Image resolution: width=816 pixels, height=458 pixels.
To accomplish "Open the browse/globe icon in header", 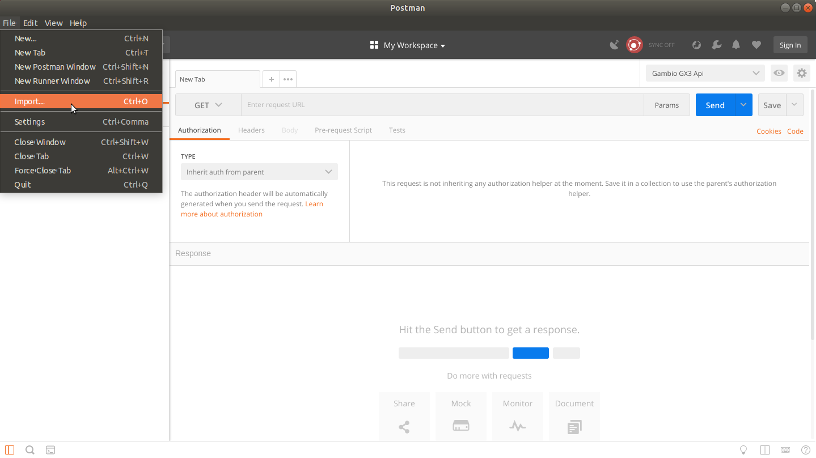I will (696, 45).
